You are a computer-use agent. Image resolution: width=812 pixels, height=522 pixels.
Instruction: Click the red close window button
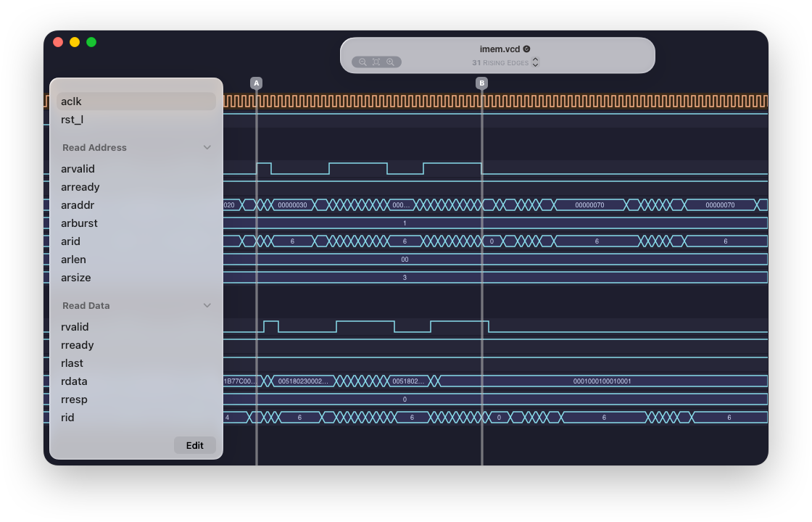[58, 43]
